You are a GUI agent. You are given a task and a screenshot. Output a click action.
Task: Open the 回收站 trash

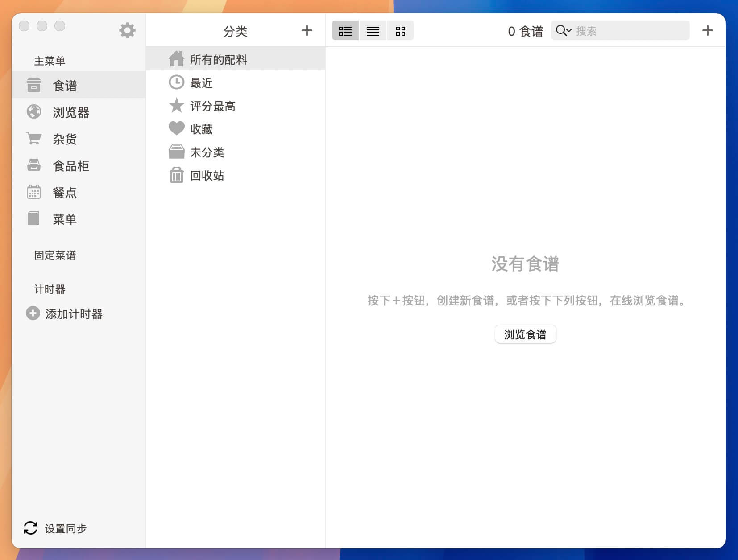[207, 176]
